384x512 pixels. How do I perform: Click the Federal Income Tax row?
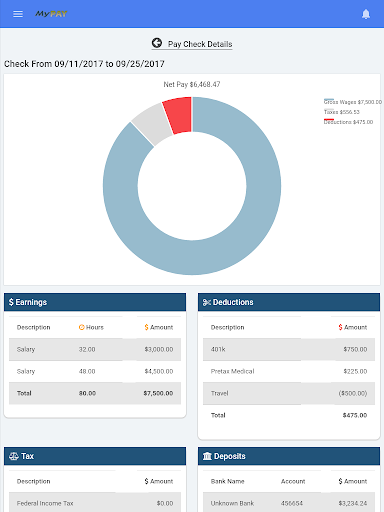coord(95,503)
